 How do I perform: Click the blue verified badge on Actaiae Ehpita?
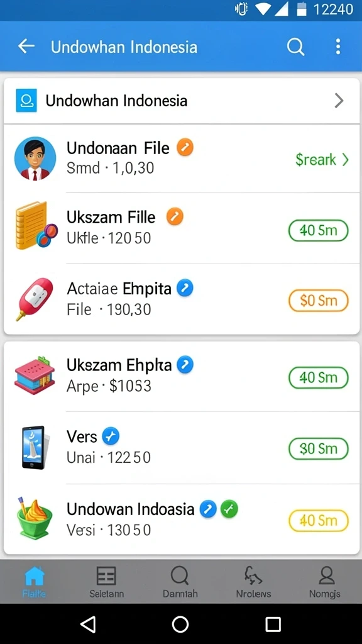(x=185, y=288)
